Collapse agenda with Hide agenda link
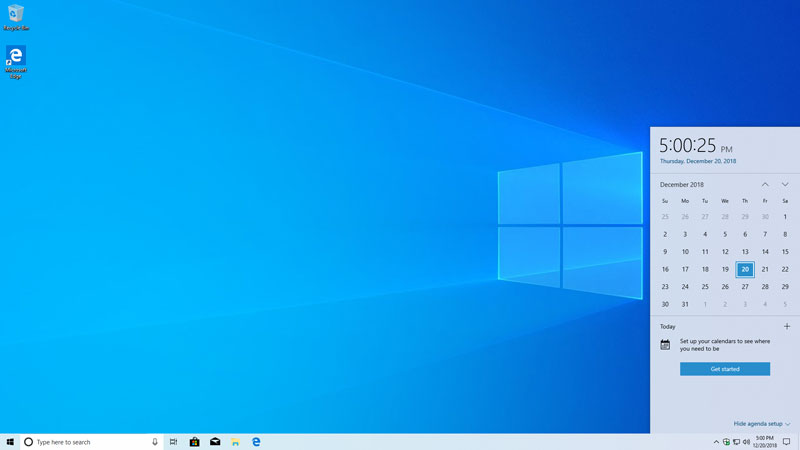The image size is (800, 450). (761, 424)
